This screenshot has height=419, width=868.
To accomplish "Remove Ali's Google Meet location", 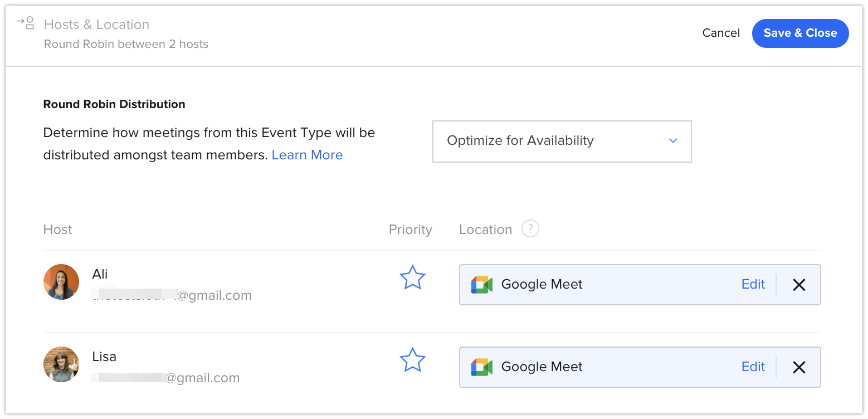I will click(x=798, y=285).
